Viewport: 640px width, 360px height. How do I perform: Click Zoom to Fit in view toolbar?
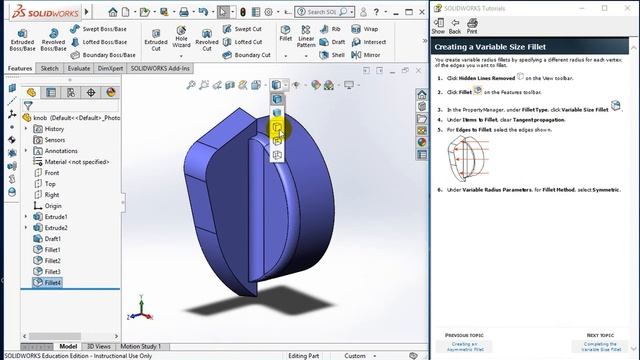coord(191,85)
